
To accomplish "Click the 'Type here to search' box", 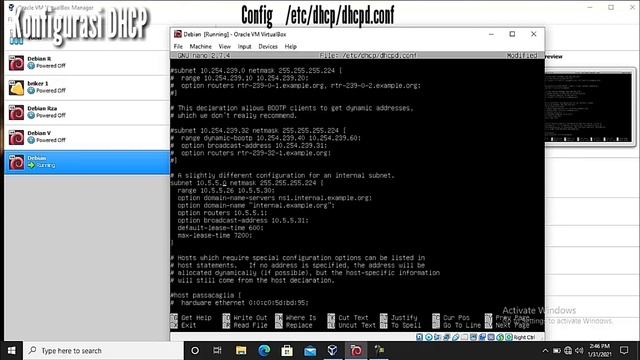I will tap(103, 351).
